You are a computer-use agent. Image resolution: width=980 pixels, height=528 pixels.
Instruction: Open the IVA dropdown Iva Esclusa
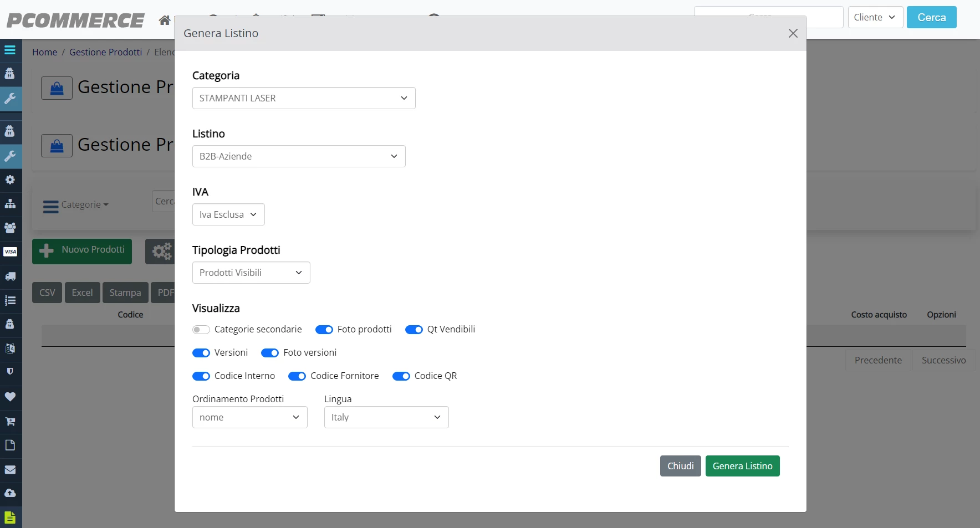pos(228,214)
